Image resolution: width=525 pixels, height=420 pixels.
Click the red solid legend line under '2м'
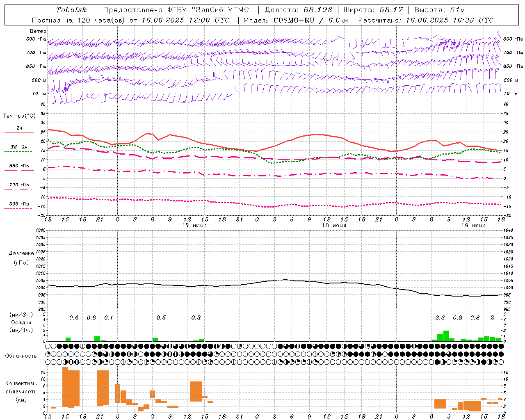19,133
